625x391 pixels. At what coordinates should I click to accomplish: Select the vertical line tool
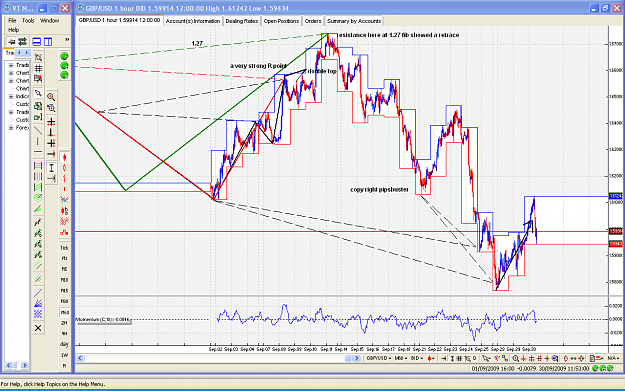click(38, 141)
